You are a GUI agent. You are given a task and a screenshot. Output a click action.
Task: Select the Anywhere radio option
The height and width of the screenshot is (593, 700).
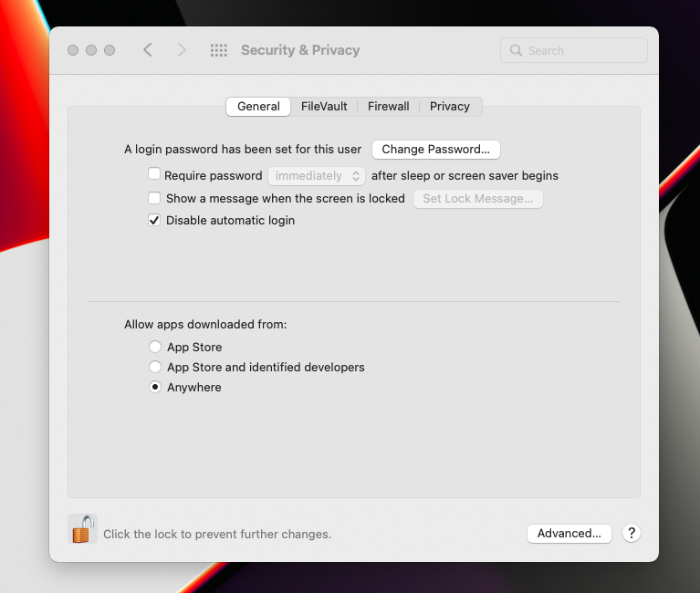tap(155, 388)
